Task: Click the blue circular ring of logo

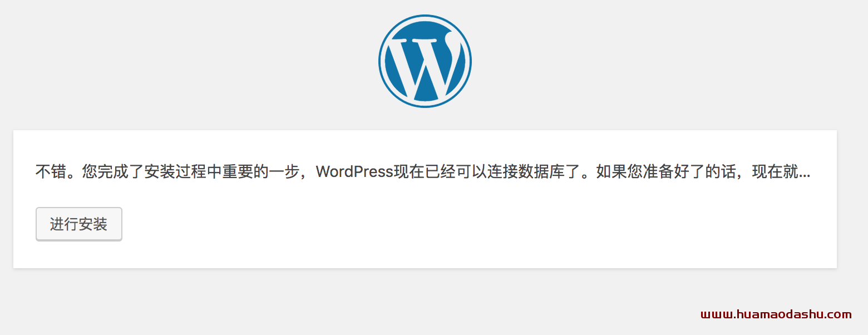Action: point(425,17)
